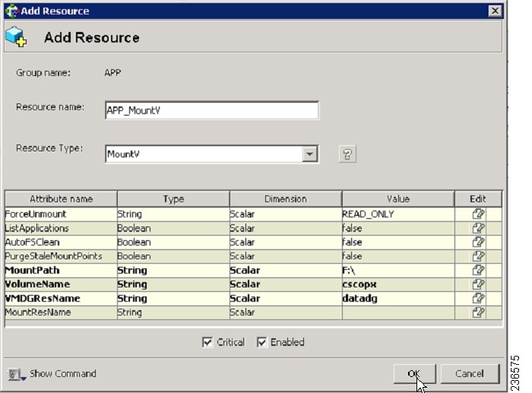Screen dimensions: 532x393
Task: Click the Resource Type MountV combo box
Action: click(x=212, y=154)
